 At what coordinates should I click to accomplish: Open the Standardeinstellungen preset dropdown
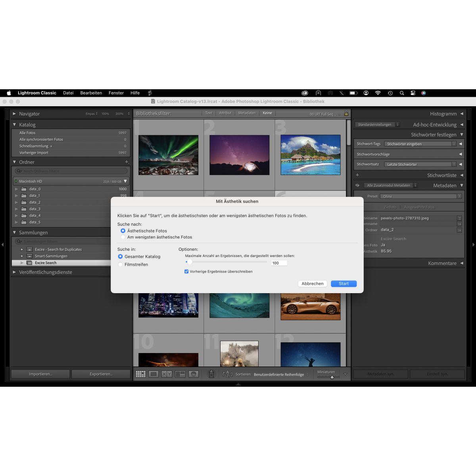click(377, 125)
